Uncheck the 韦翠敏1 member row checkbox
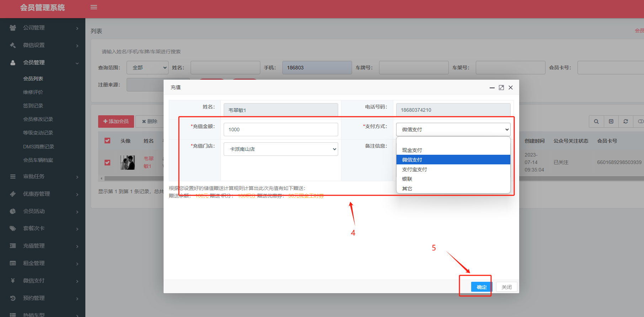This screenshot has height=317, width=644. tap(107, 163)
